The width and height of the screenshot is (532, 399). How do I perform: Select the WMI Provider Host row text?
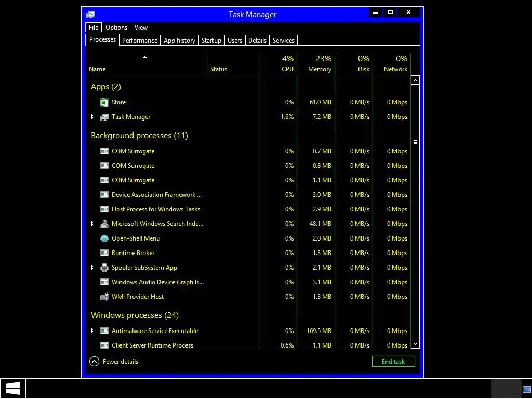coord(138,297)
